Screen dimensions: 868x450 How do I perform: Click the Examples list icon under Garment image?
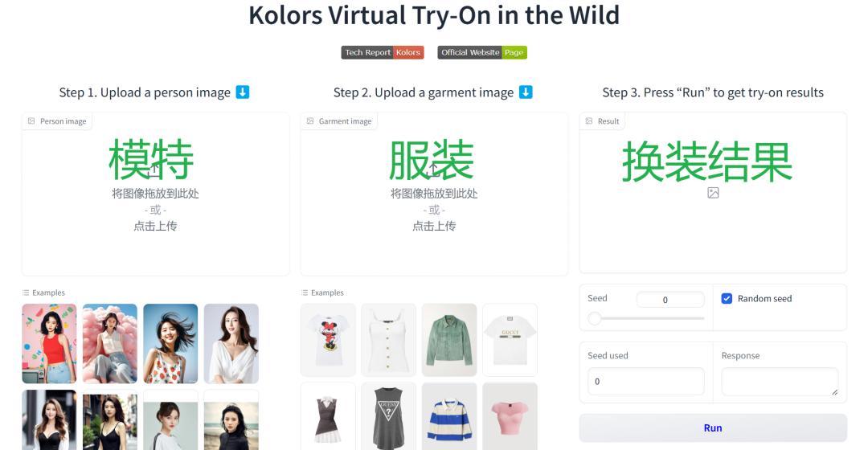pos(305,292)
